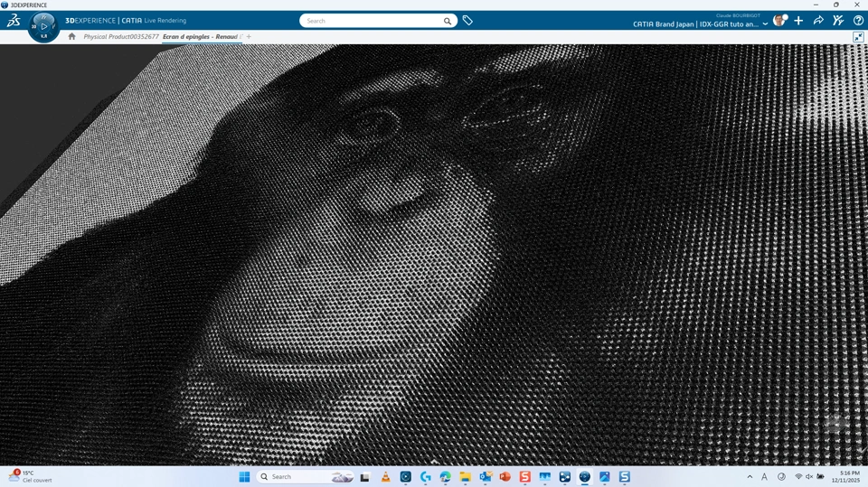The image size is (868, 487).
Task: Launch VLC media player from taskbar
Action: tap(385, 477)
